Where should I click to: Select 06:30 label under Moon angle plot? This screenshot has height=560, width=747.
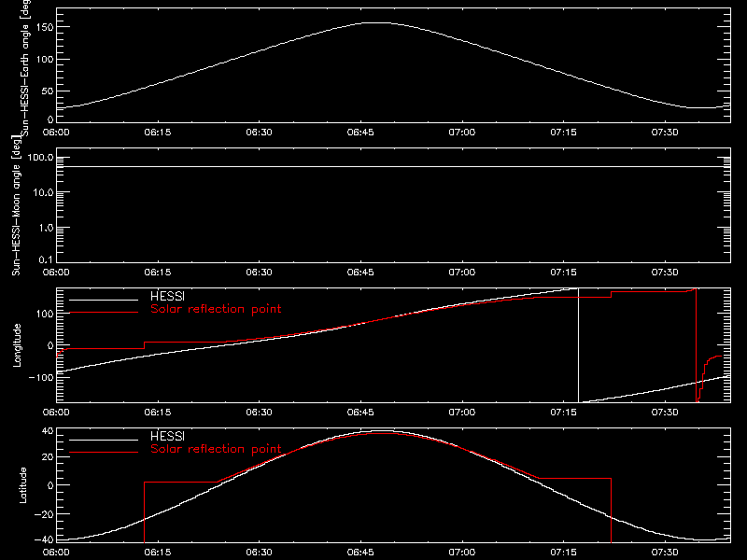pos(260,272)
